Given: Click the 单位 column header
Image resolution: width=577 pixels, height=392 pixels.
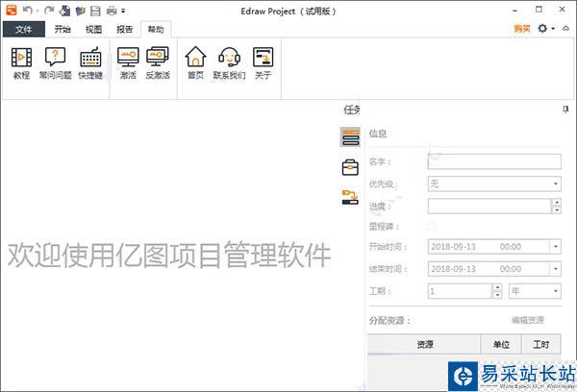Looking at the screenshot, I should [501, 344].
